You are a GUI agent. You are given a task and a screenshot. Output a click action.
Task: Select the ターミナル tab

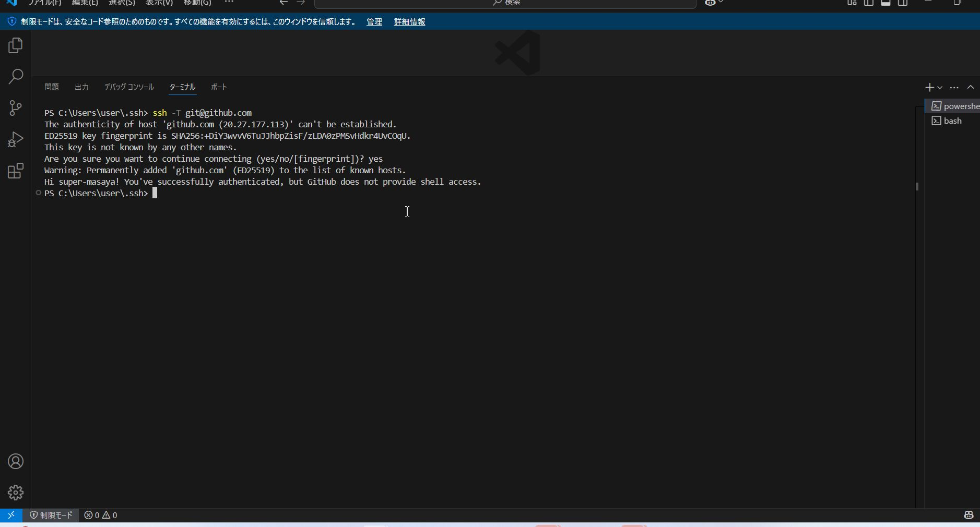click(x=182, y=87)
